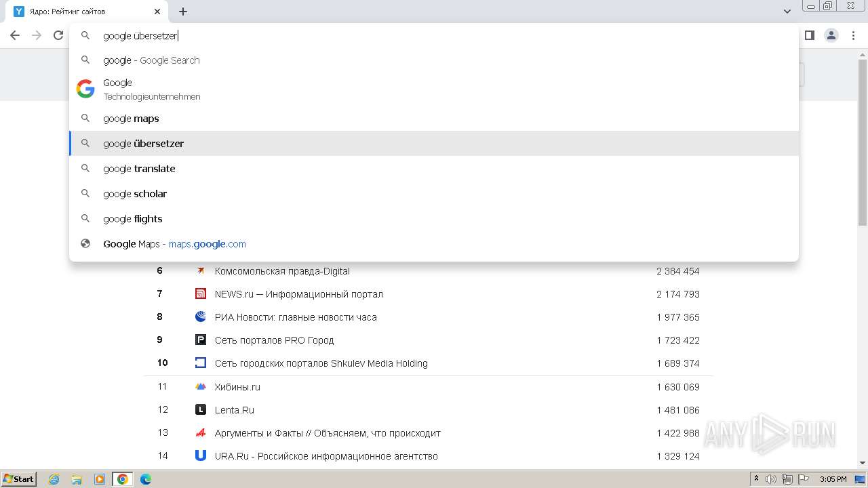868x488 pixels.
Task: Click the scrollbar down arrow
Action: click(x=863, y=463)
